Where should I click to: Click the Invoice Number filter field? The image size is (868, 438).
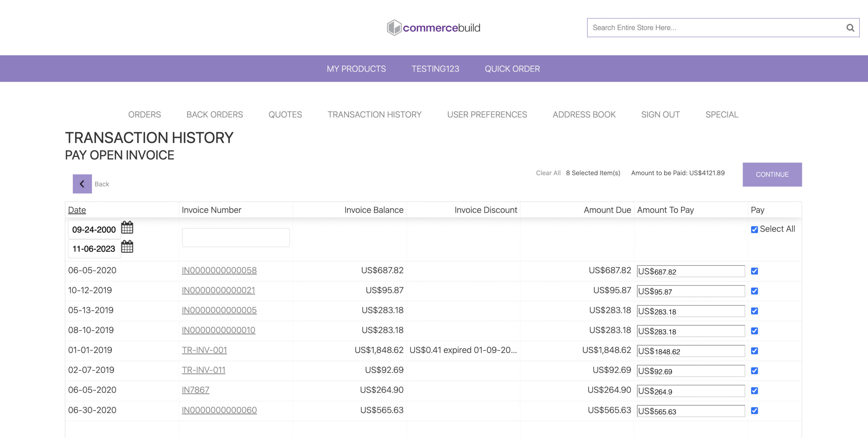point(236,237)
